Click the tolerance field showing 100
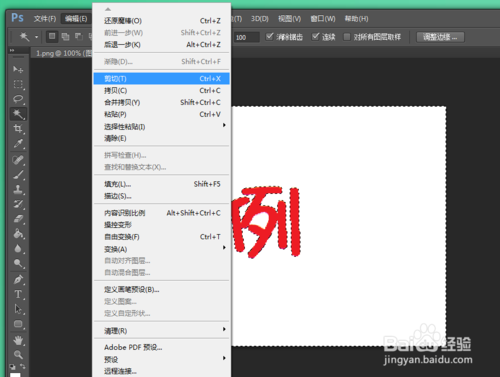This screenshot has height=377, width=500. 246,37
